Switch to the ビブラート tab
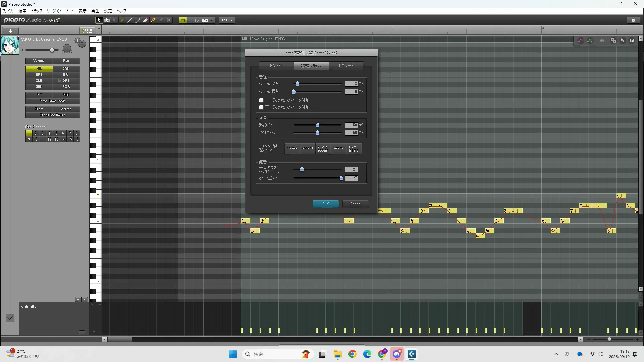 [x=346, y=66]
